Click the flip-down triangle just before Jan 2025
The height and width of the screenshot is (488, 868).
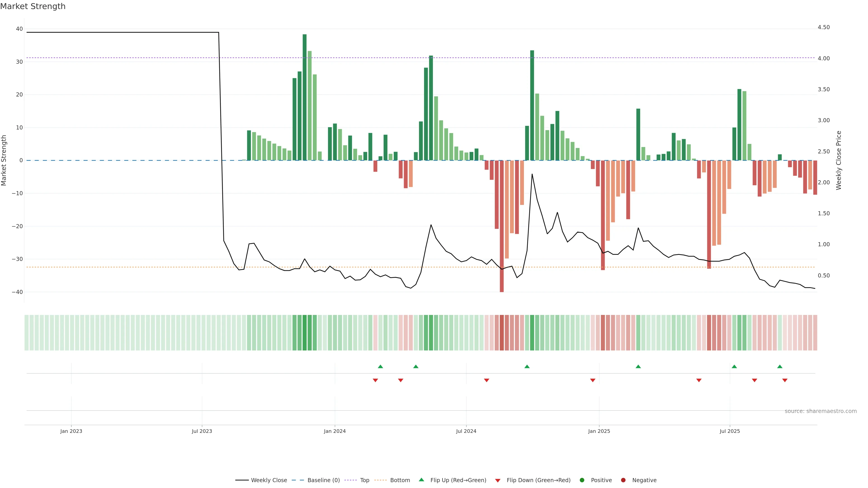point(593,380)
